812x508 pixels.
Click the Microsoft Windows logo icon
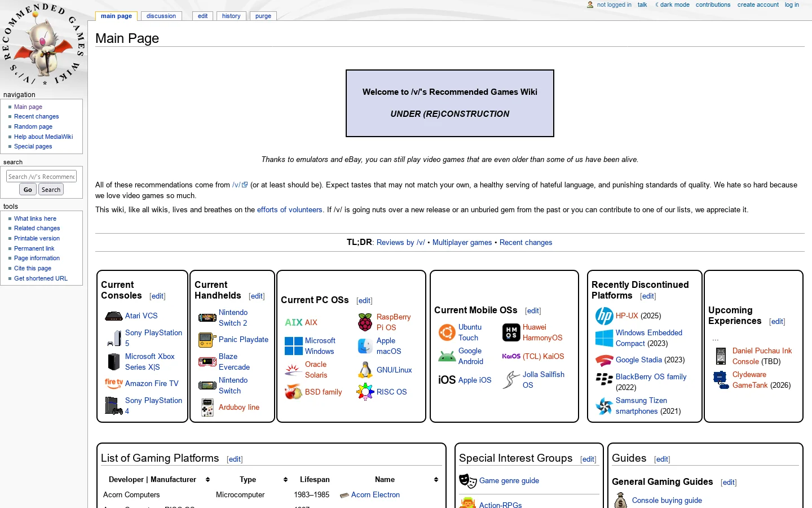[294, 346]
